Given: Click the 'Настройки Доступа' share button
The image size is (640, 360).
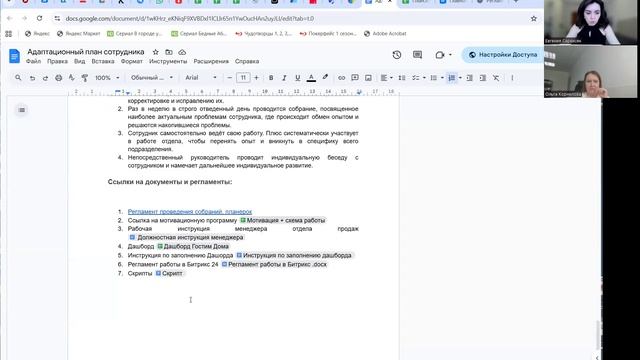Looking at the screenshot, I should (x=503, y=55).
